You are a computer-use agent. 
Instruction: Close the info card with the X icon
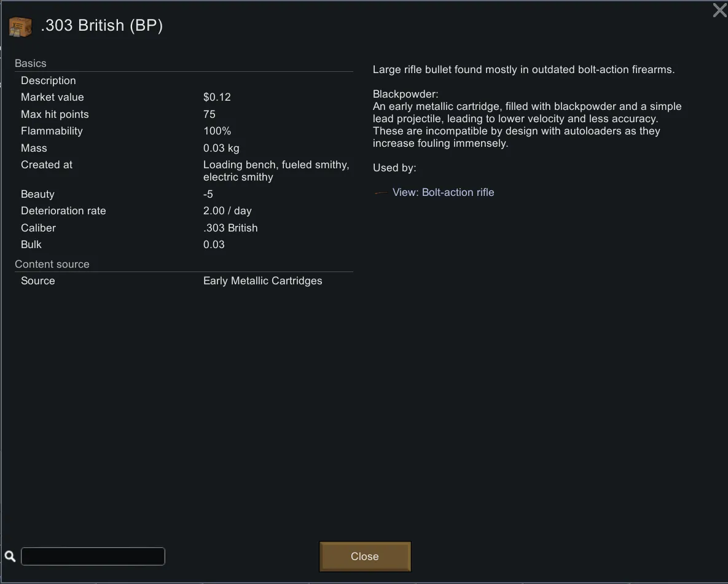click(719, 10)
